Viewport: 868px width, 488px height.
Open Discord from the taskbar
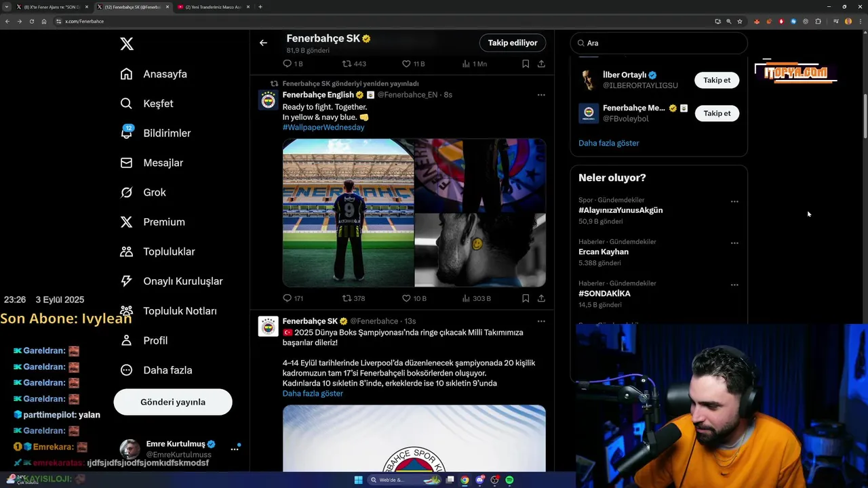[479, 480]
